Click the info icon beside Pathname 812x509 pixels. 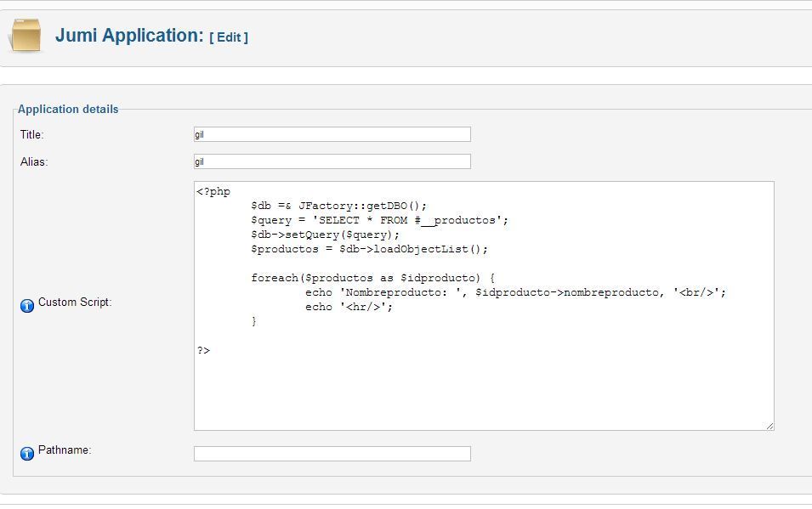pos(27,454)
